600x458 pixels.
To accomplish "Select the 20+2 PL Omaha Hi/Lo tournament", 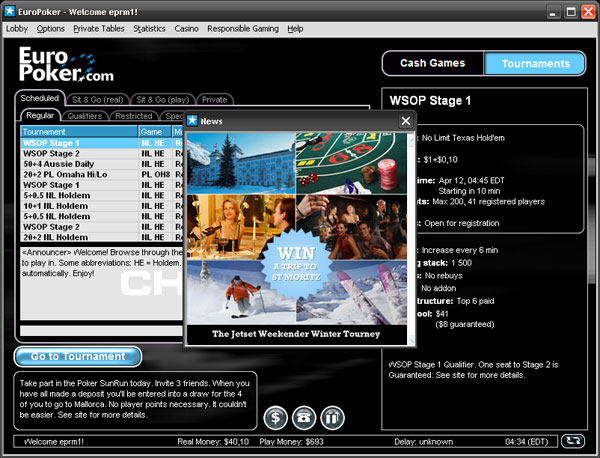I will coord(101,174).
